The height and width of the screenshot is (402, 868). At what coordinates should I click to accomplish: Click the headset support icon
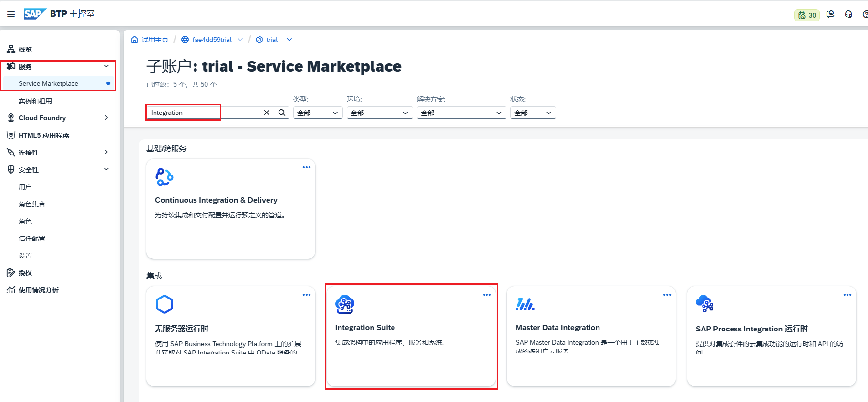pos(848,15)
